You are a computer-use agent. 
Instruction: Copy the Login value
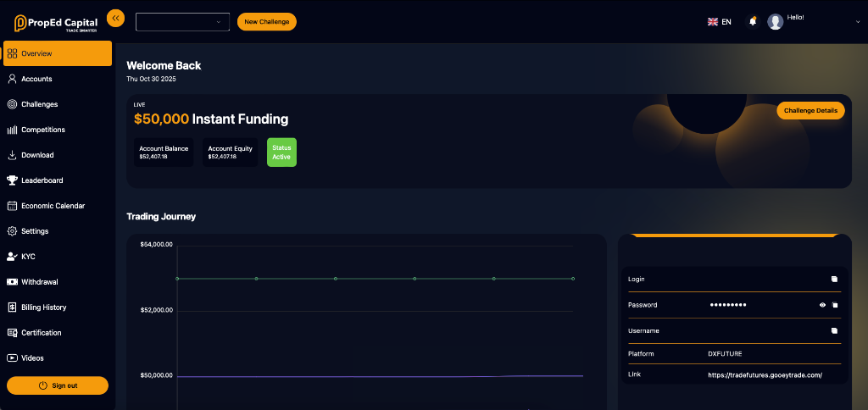coord(834,280)
